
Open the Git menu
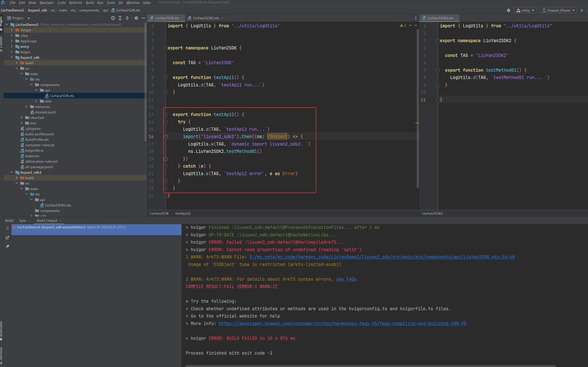[120, 3]
